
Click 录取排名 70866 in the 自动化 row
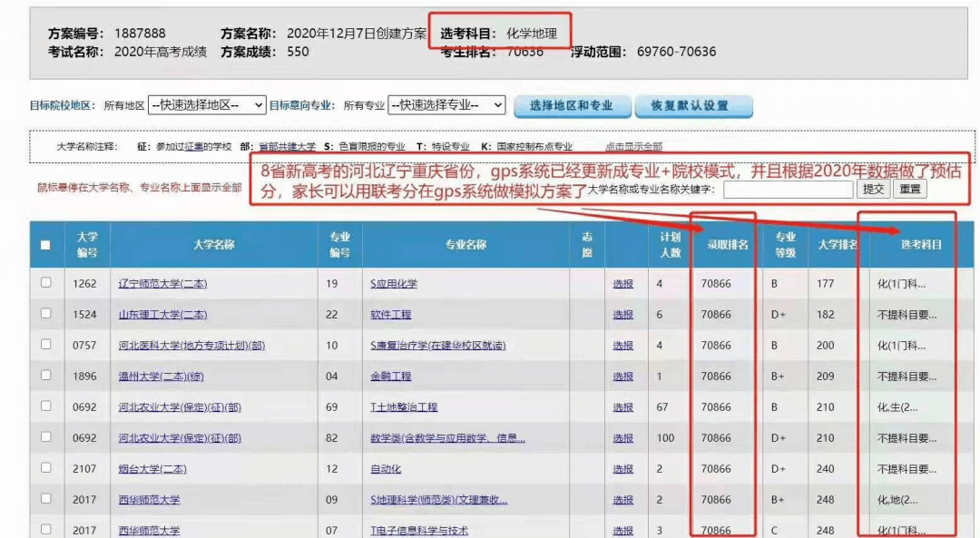point(716,469)
